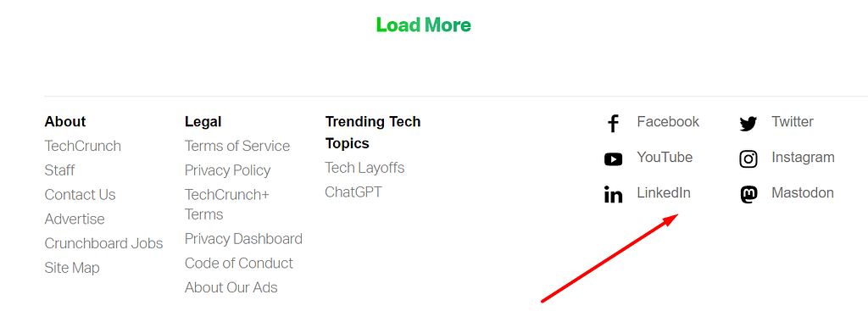Viewport: 868px width, 311px height.
Task: Click the Facebook logo icon
Action: (612, 124)
